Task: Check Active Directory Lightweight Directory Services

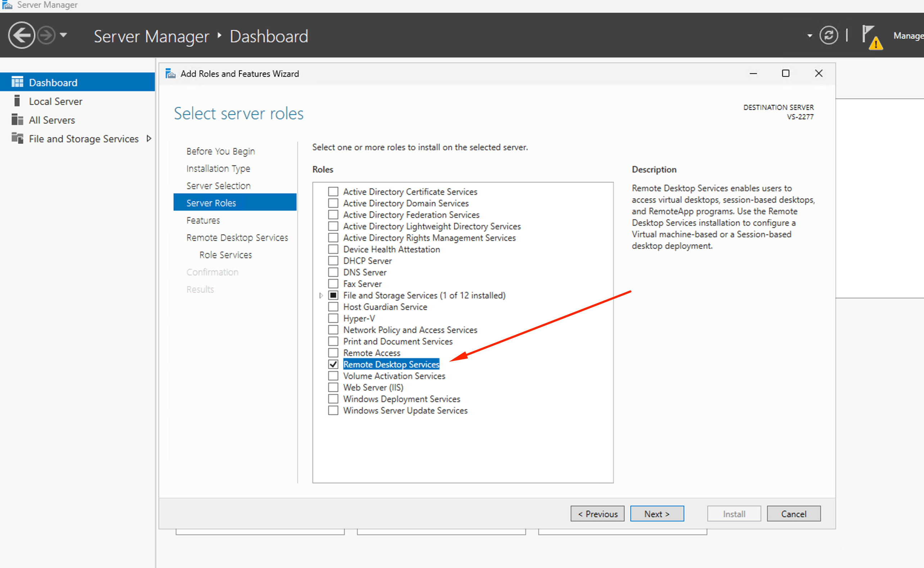Action: 333,226
